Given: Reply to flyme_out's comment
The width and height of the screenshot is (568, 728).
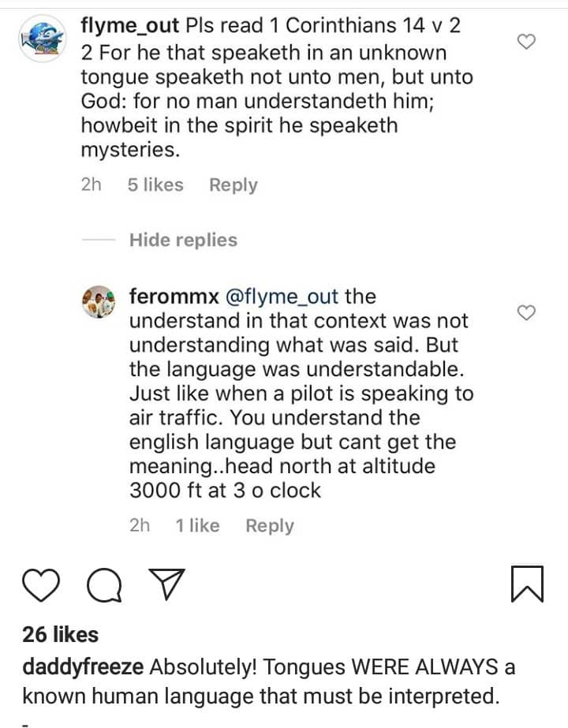Looking at the screenshot, I should (x=233, y=185).
